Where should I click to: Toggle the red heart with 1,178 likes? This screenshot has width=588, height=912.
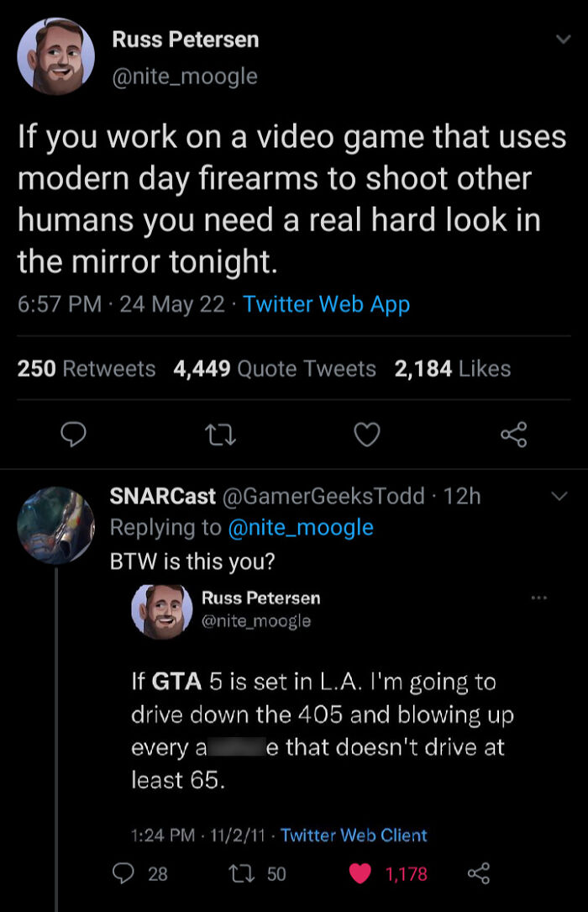[360, 873]
